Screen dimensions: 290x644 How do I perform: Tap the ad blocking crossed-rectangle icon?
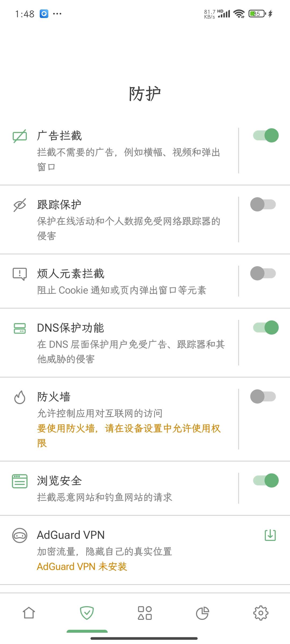(20, 136)
